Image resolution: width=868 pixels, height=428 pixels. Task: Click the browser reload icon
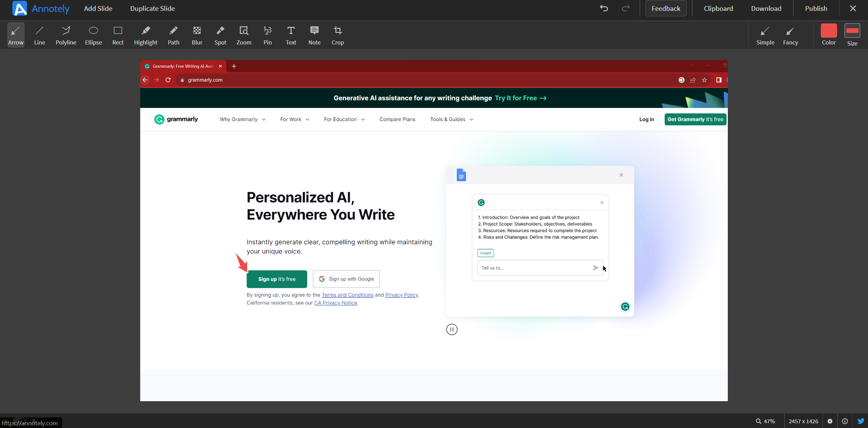(x=168, y=80)
